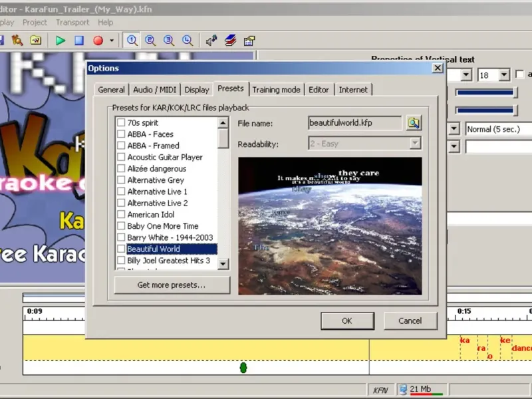This screenshot has width=532, height=399.
Task: Check the 70s spirit preset checkbox
Action: [x=121, y=123]
